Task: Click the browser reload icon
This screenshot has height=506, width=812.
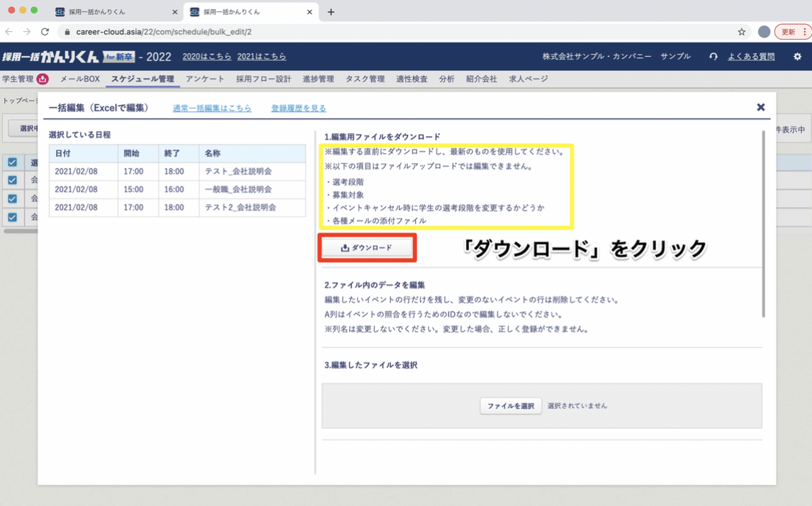Action: tap(43, 32)
